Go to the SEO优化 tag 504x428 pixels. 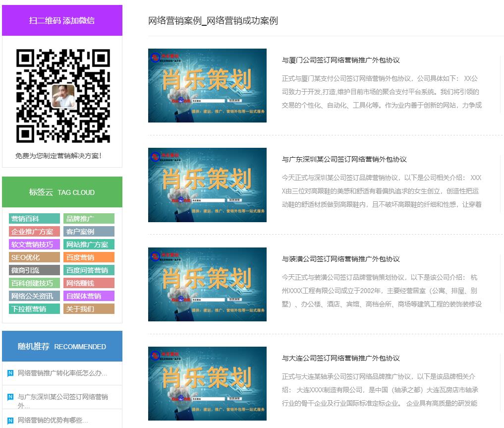click(34, 257)
